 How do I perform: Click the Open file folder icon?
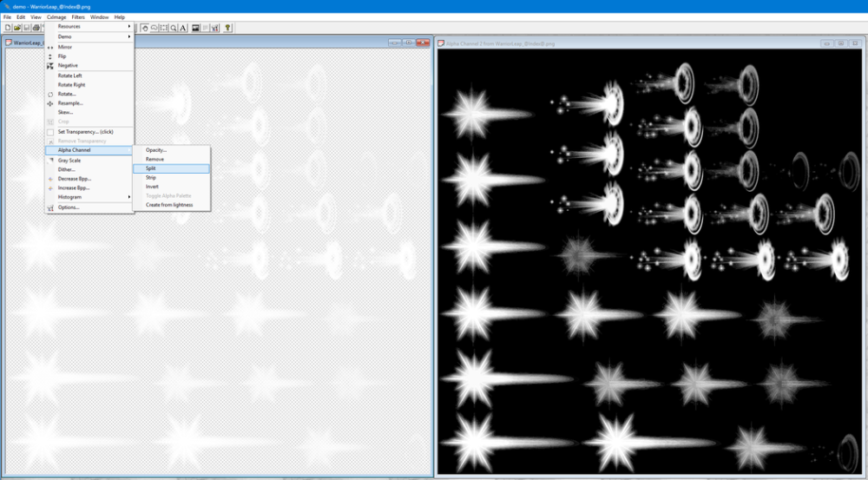[16, 28]
